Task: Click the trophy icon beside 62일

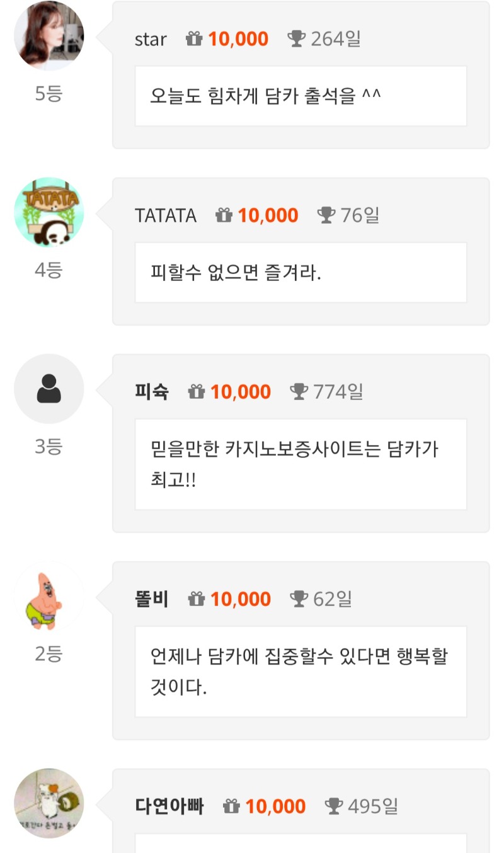Action: (299, 599)
